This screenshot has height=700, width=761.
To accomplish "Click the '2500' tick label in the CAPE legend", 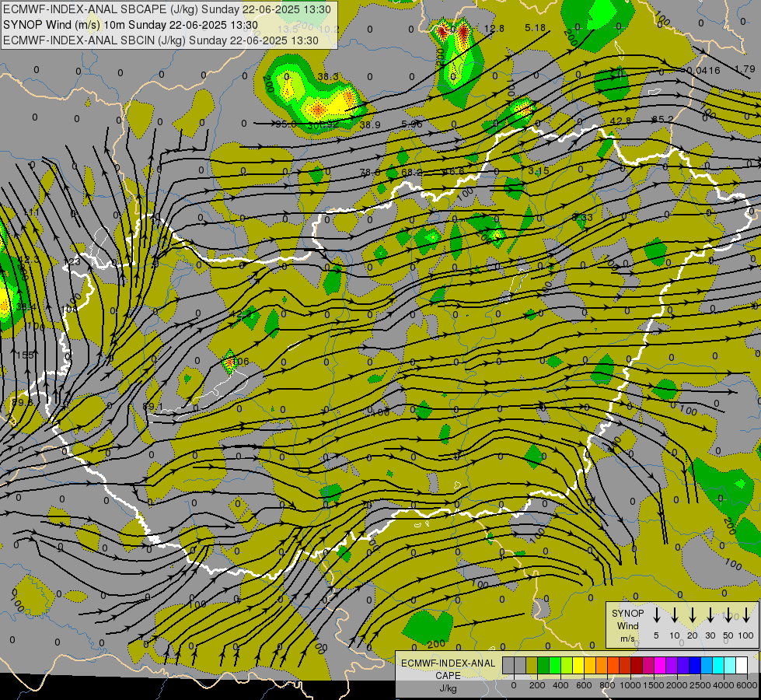I will click(700, 685).
